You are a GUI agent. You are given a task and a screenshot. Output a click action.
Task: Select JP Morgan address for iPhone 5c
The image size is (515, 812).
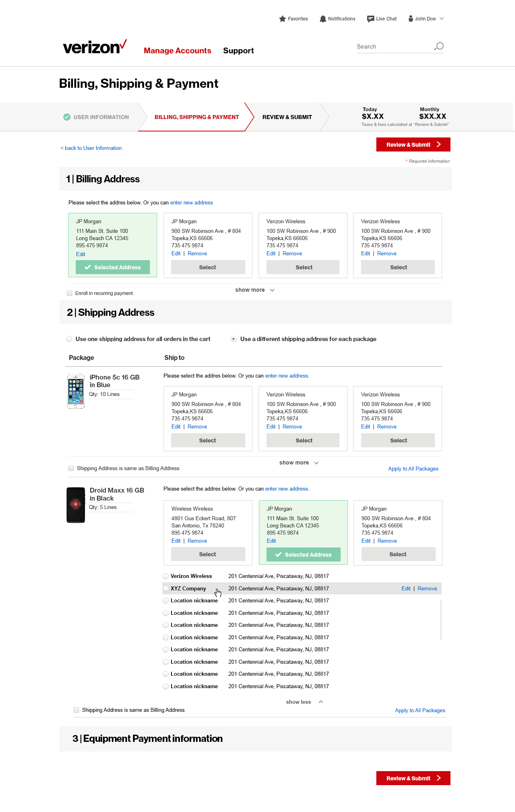[x=208, y=440]
